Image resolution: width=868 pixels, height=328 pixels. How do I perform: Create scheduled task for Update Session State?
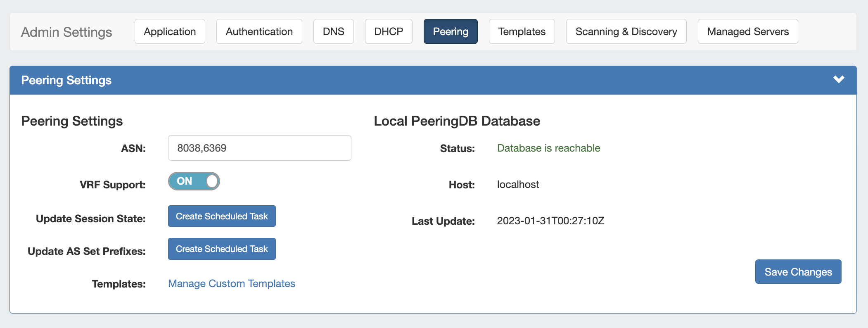point(222,216)
